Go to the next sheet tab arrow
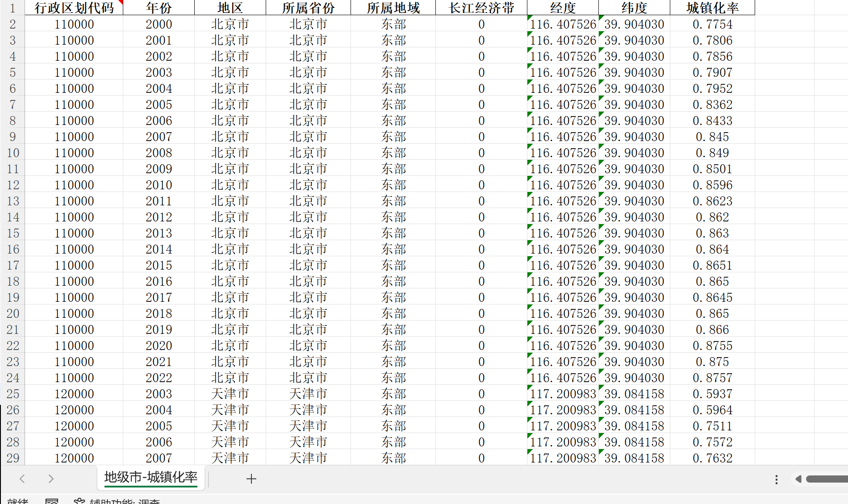The width and height of the screenshot is (848, 504). point(51,479)
